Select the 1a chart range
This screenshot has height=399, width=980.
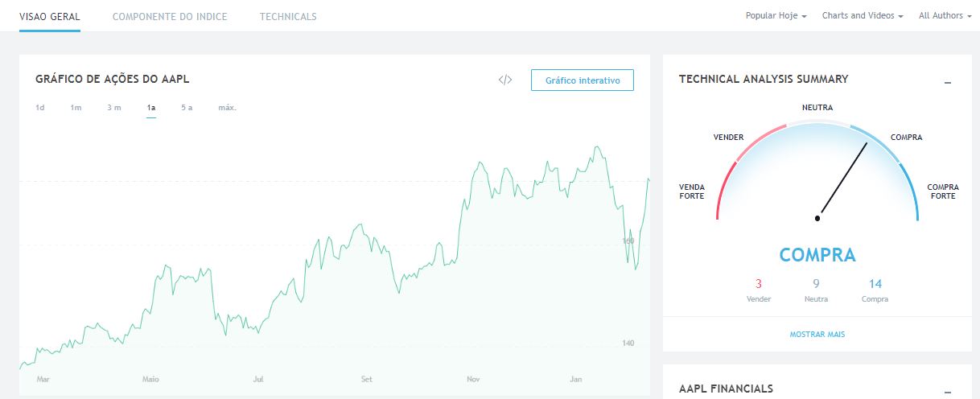point(151,107)
